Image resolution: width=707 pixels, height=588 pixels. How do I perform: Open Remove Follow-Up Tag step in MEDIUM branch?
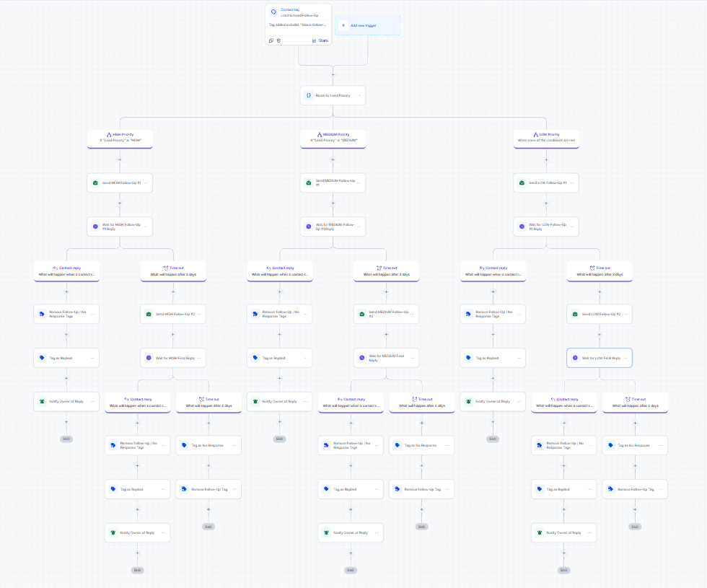pyautogui.click(x=422, y=489)
